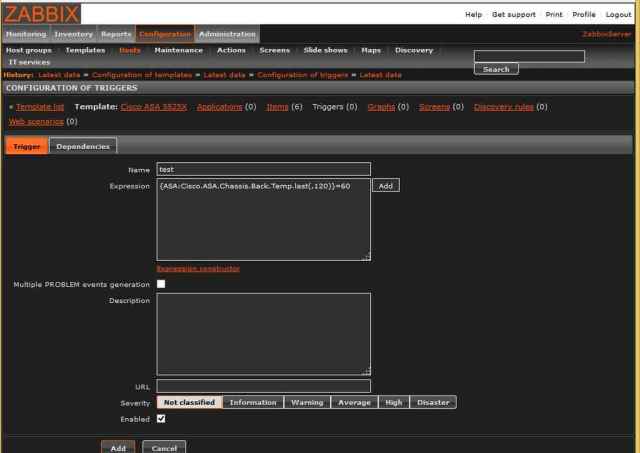Switch to the Reports main tab
Image resolution: width=640 pixels, height=453 pixels.
click(116, 34)
